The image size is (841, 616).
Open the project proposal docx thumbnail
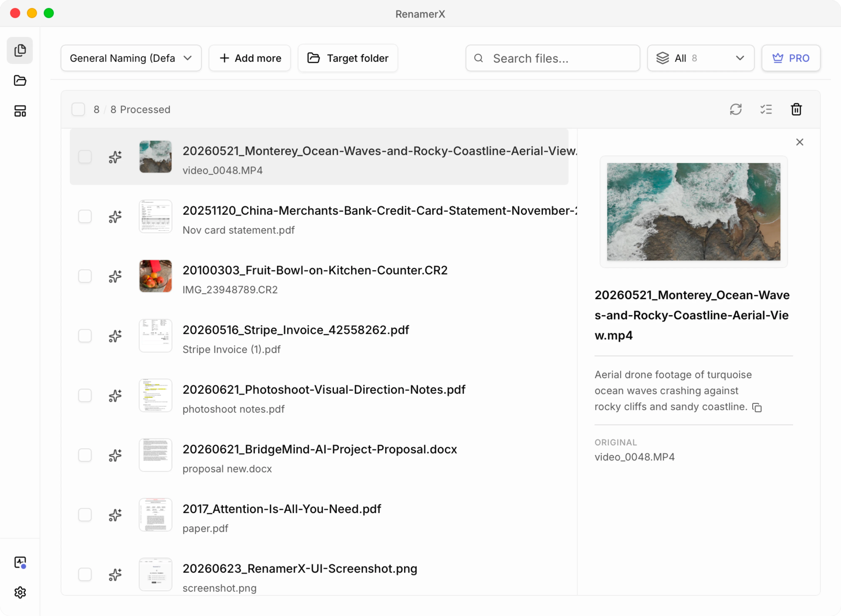tap(155, 455)
